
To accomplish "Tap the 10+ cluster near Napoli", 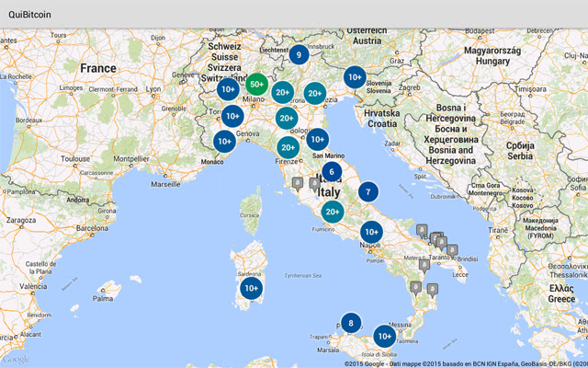I will click(x=371, y=232).
